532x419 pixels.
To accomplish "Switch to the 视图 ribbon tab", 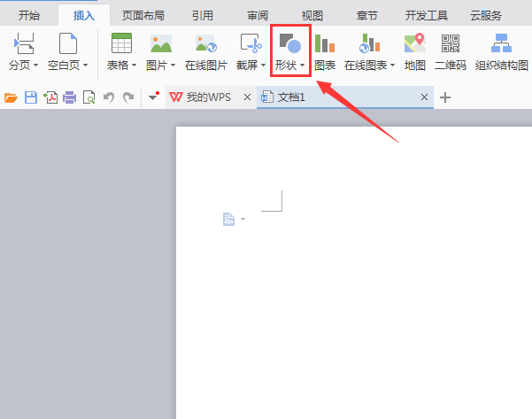I will coord(312,16).
